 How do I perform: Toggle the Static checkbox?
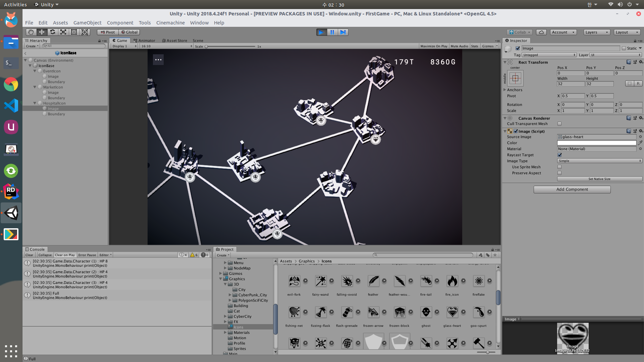click(624, 48)
